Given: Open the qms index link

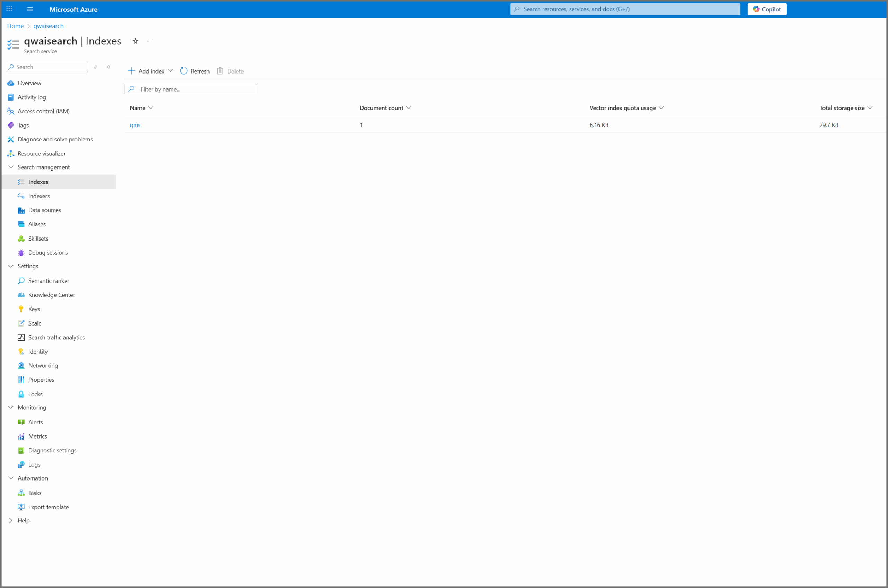Looking at the screenshot, I should tap(135, 125).
